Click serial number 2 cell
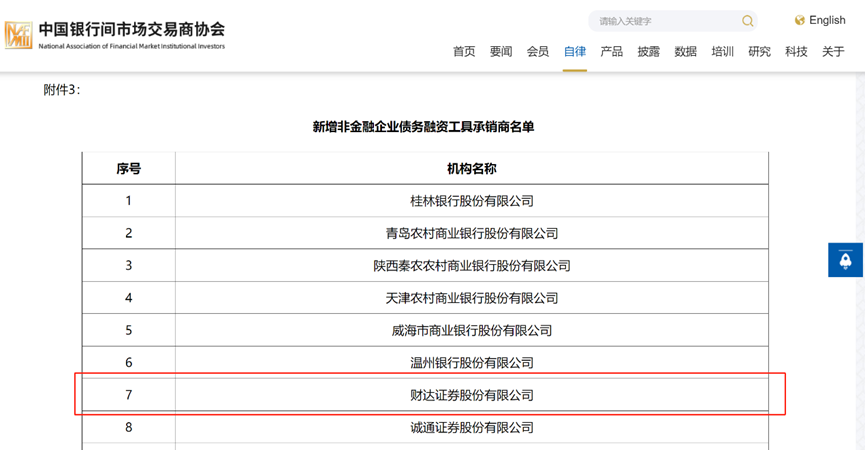 coord(129,233)
